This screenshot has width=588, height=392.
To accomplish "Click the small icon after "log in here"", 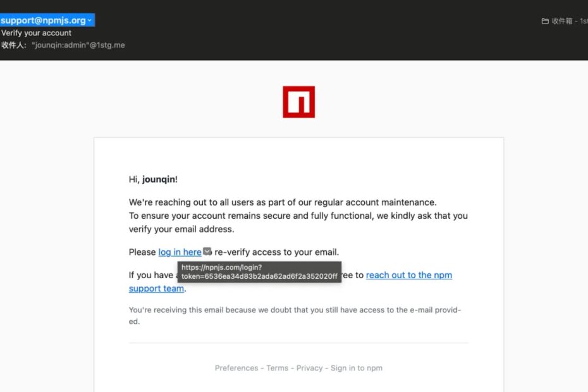I will [207, 252].
